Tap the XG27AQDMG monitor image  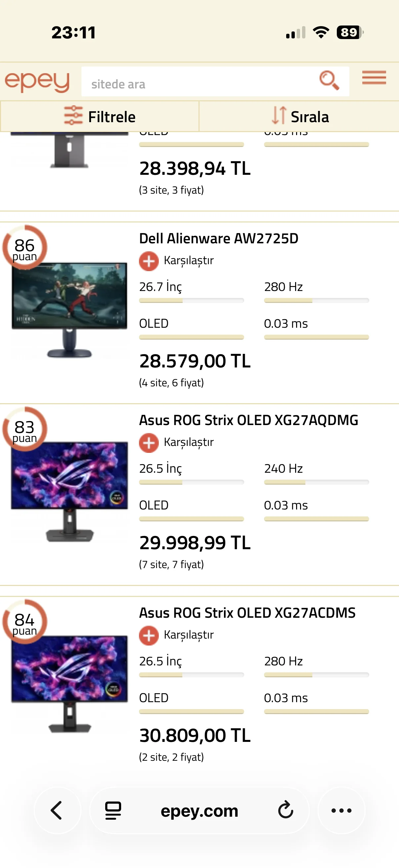pyautogui.click(x=69, y=490)
